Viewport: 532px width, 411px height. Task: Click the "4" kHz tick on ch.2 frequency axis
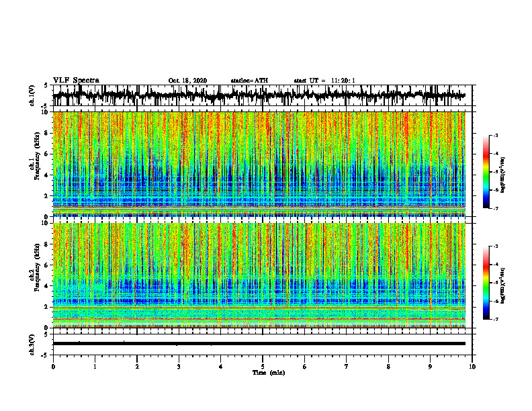pos(47,286)
